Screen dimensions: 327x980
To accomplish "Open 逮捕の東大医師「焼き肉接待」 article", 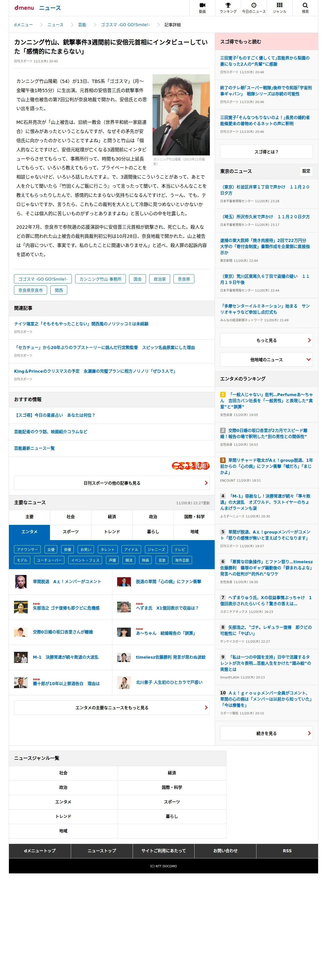I will pos(265,247).
